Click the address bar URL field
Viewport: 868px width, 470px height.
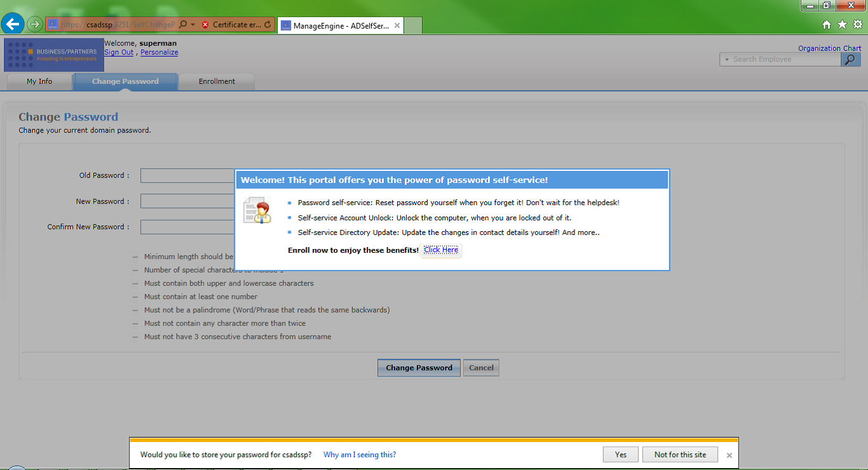pos(118,25)
